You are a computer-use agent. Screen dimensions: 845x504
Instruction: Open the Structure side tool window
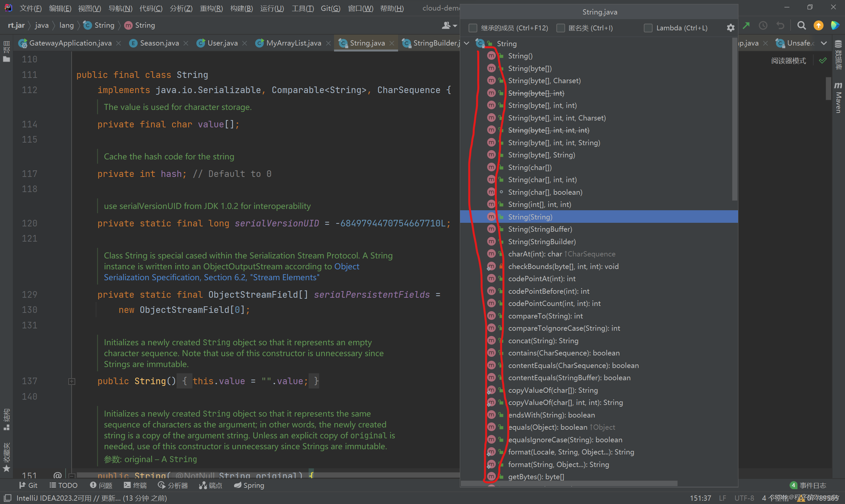click(x=7, y=420)
